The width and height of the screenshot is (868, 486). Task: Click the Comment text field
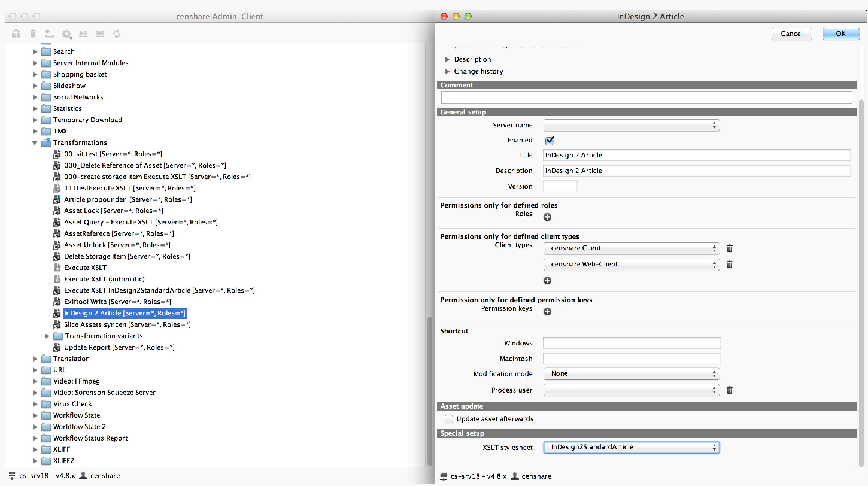point(646,97)
